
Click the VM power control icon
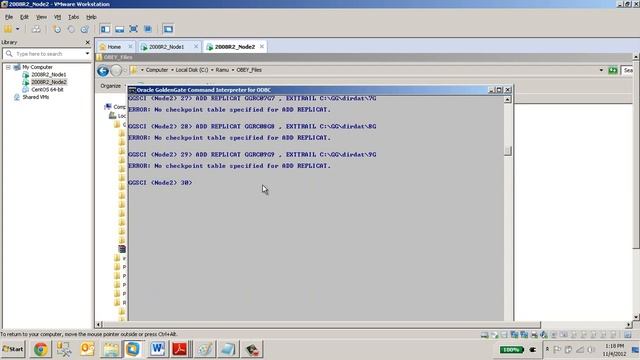click(x=8, y=29)
